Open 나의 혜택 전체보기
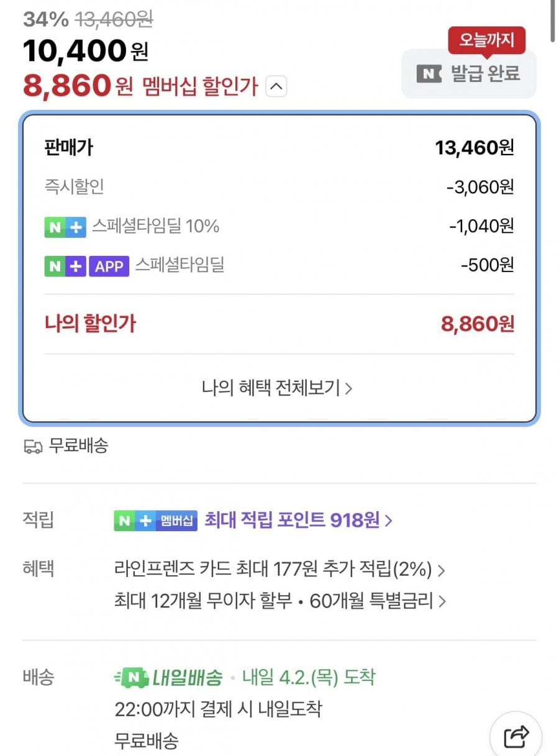The width and height of the screenshot is (559, 756). point(277,388)
